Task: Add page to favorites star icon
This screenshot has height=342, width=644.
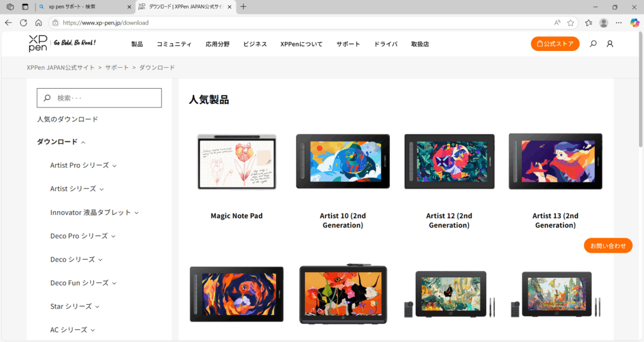Action: [570, 23]
